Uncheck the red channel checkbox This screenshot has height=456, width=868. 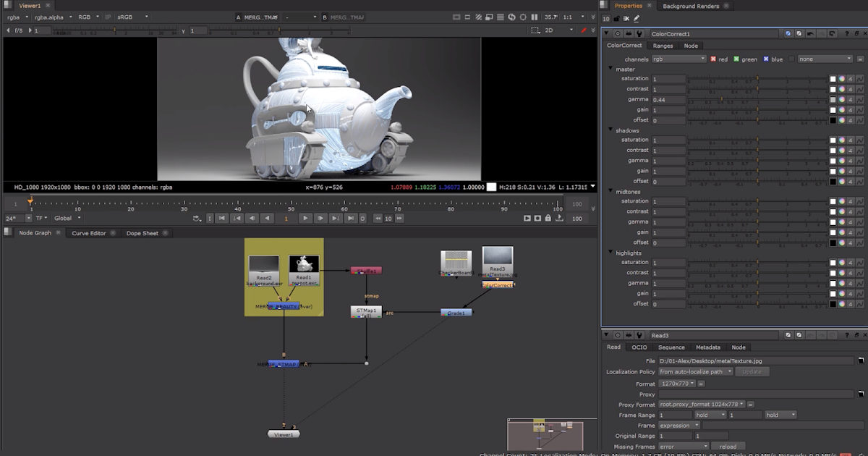click(x=713, y=59)
